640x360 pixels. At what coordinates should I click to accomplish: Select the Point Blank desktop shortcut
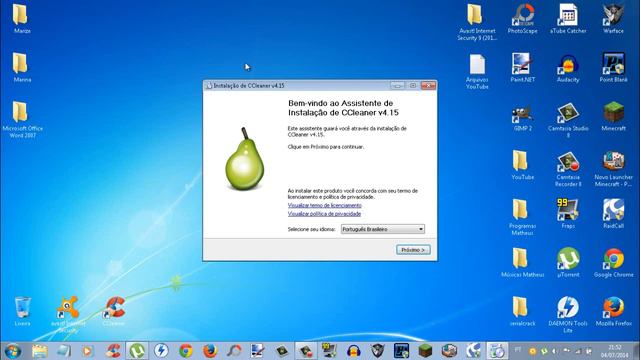pos(613,68)
